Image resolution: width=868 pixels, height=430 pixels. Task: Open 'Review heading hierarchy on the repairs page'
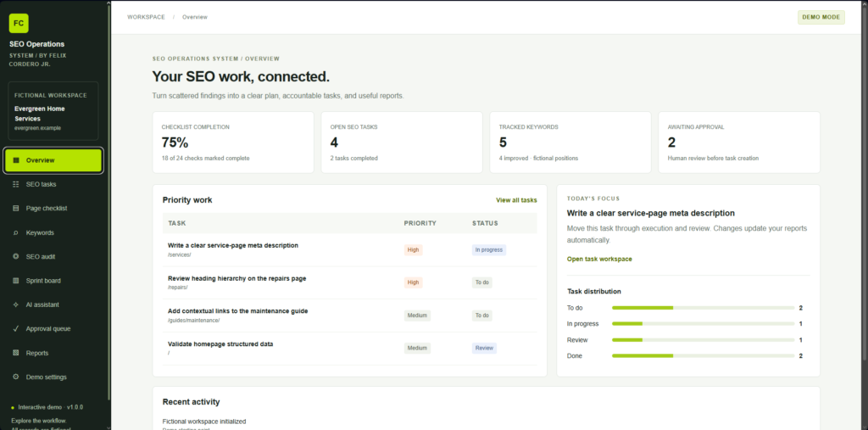click(350, 282)
